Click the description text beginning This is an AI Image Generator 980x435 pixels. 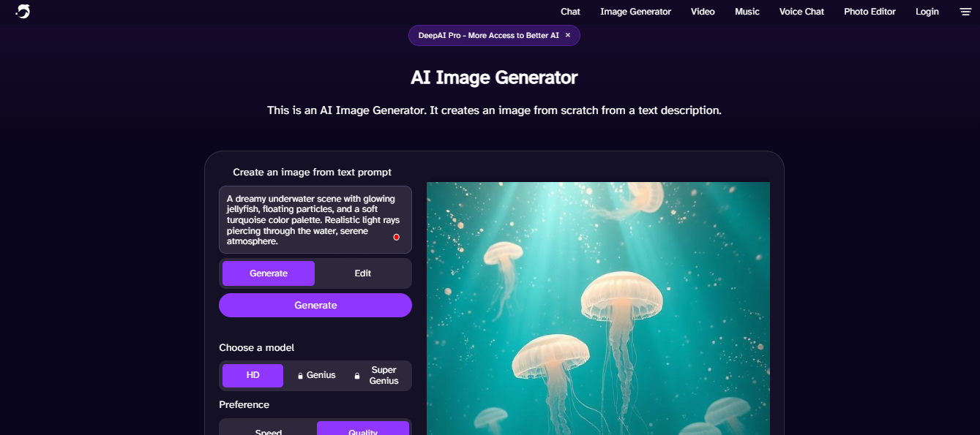pyautogui.click(x=494, y=110)
